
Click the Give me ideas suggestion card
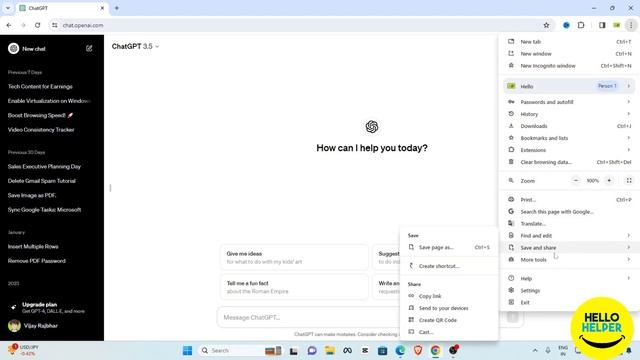294,258
